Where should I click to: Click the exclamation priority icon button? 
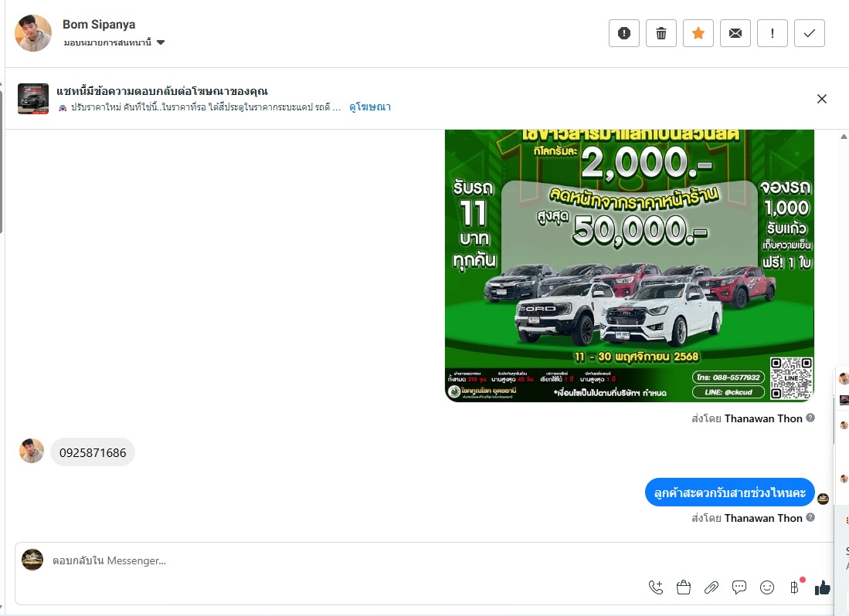pyautogui.click(x=772, y=33)
